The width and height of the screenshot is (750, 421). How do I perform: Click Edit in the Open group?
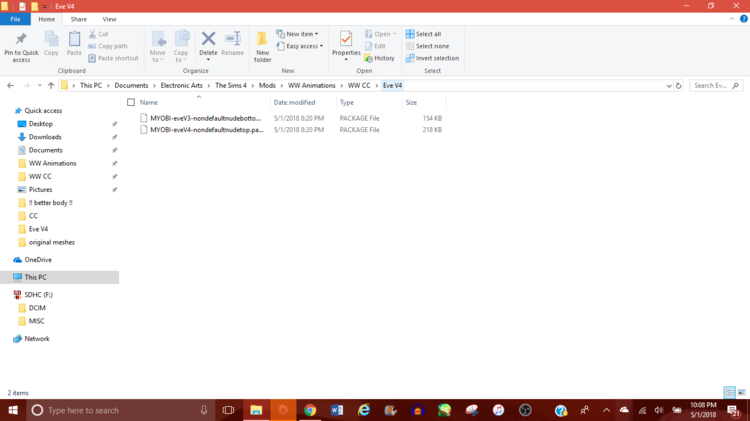pyautogui.click(x=375, y=46)
